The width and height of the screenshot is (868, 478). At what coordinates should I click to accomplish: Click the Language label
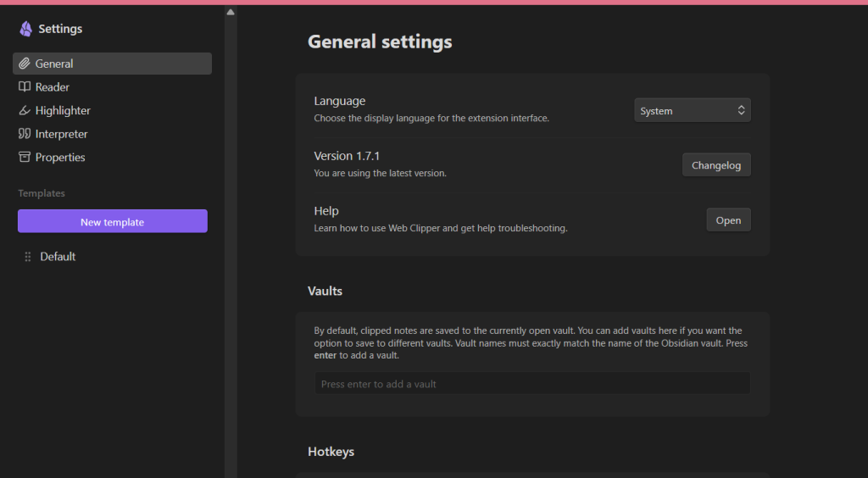click(340, 101)
